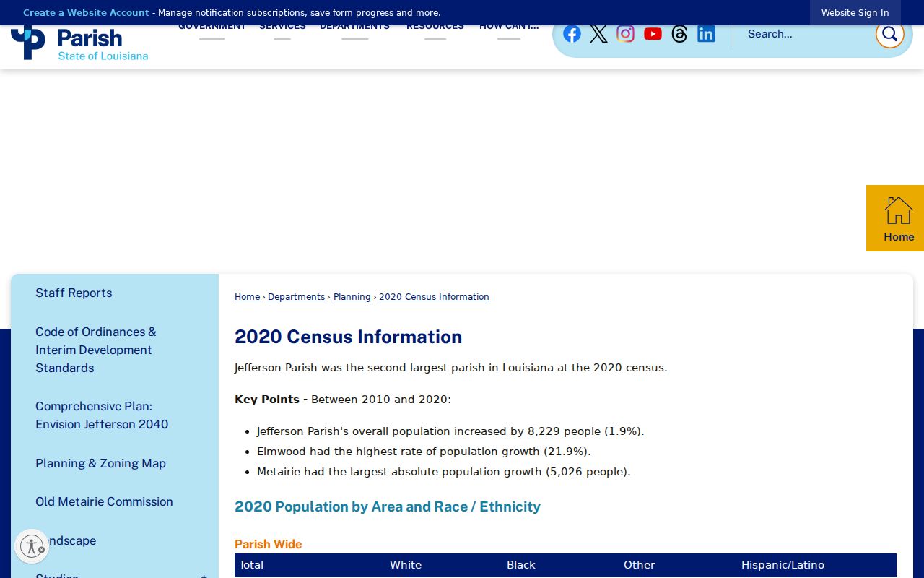
Task: Open Old Metairie Commission sidebar link
Action: (104, 501)
